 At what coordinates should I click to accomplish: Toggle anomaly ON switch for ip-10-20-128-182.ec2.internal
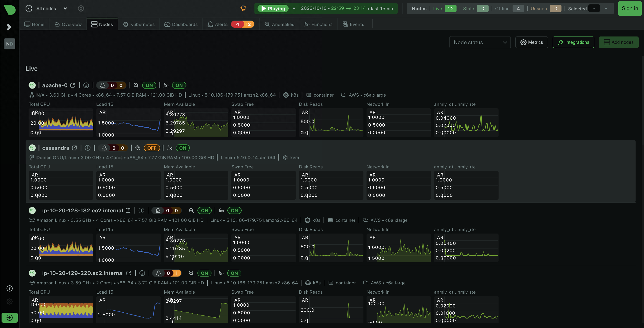(x=204, y=211)
